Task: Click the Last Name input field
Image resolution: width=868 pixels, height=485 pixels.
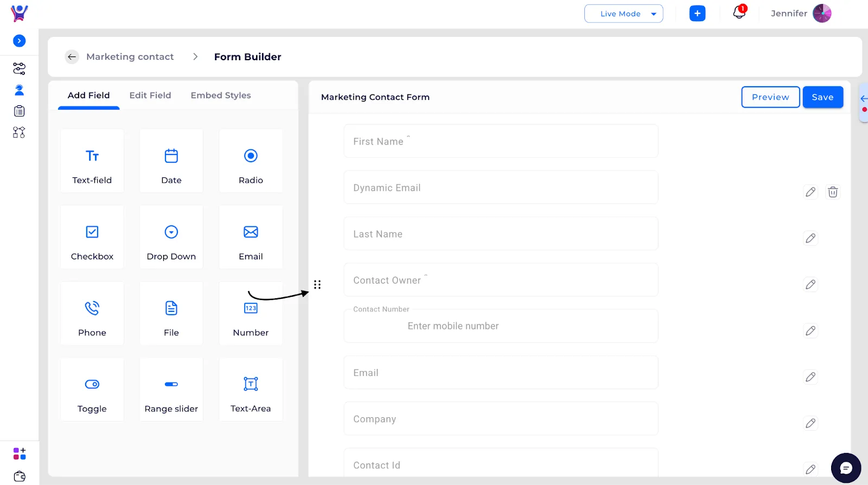Action: (x=501, y=234)
